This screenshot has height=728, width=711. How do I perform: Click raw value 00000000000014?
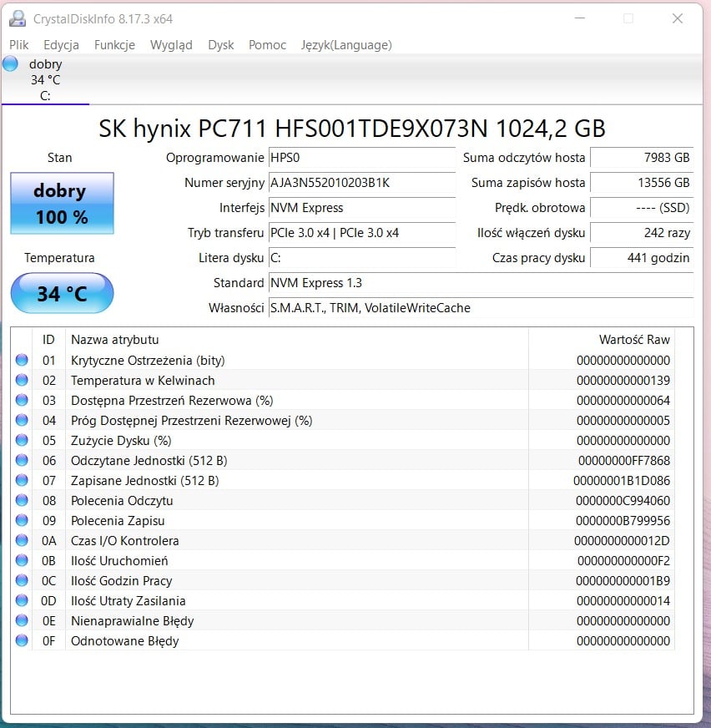pos(623,601)
